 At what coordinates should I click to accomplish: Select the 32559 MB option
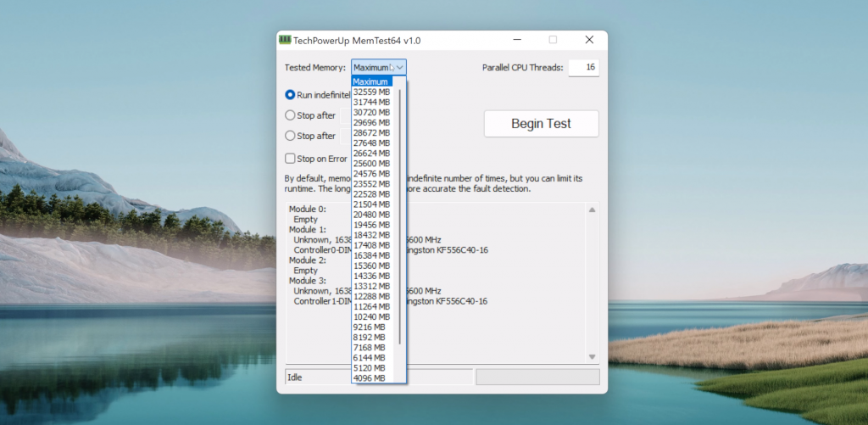[x=371, y=92]
